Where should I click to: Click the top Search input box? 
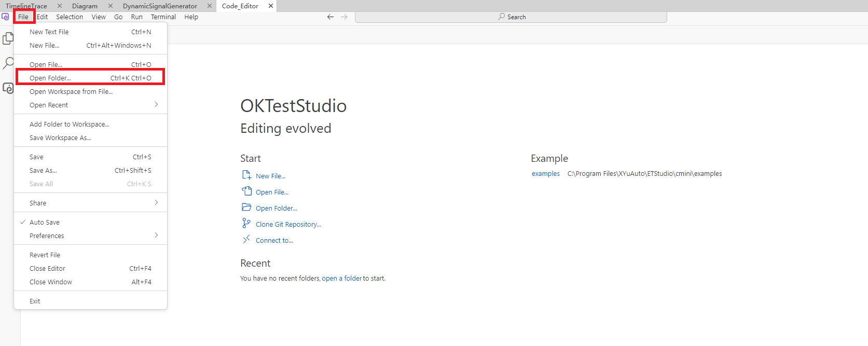coord(511,17)
